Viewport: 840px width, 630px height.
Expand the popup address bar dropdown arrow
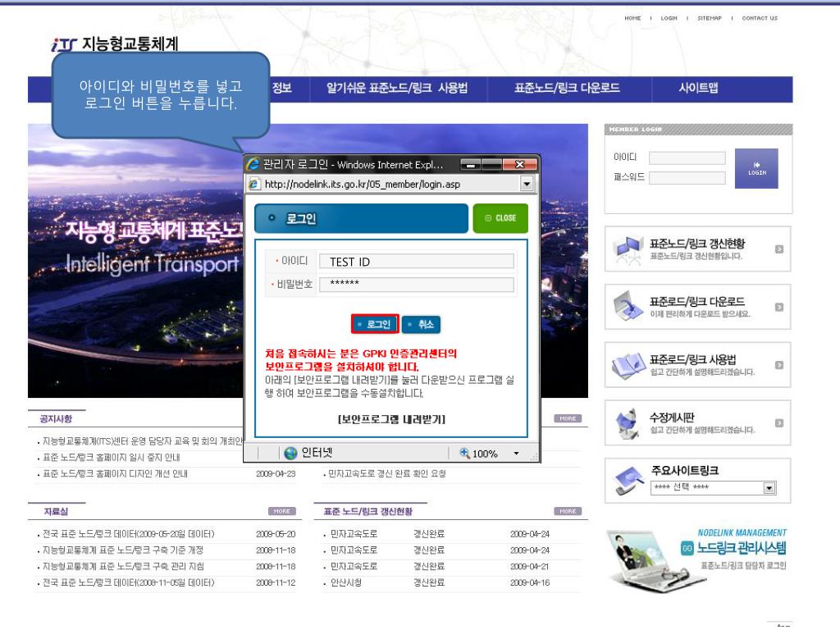(525, 185)
